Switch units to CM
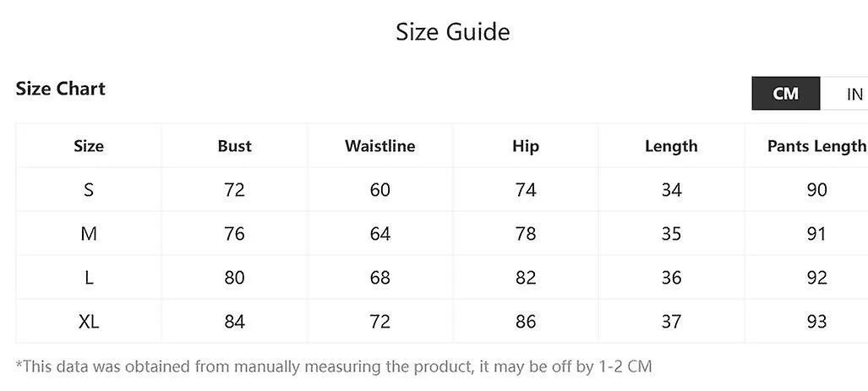 [x=785, y=94]
